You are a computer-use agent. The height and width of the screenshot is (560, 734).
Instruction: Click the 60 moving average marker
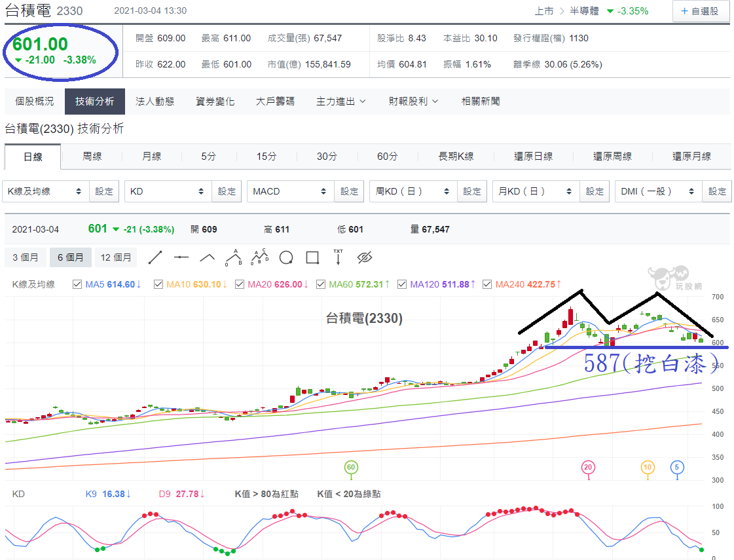(x=351, y=467)
